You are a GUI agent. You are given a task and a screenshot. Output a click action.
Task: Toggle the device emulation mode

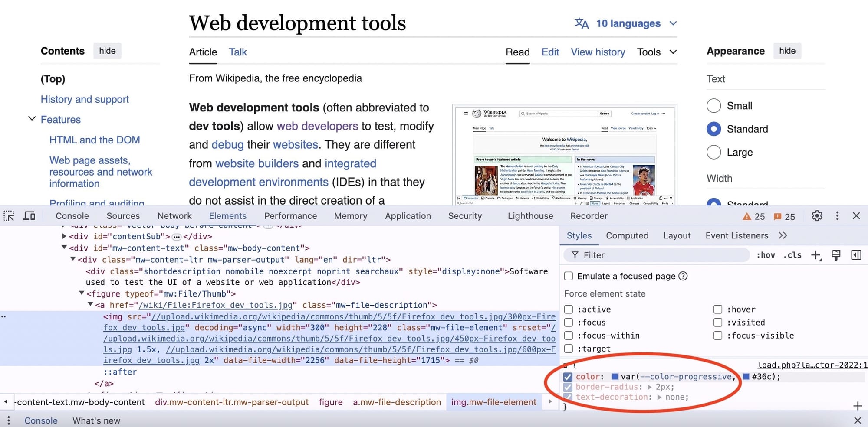[x=29, y=215]
